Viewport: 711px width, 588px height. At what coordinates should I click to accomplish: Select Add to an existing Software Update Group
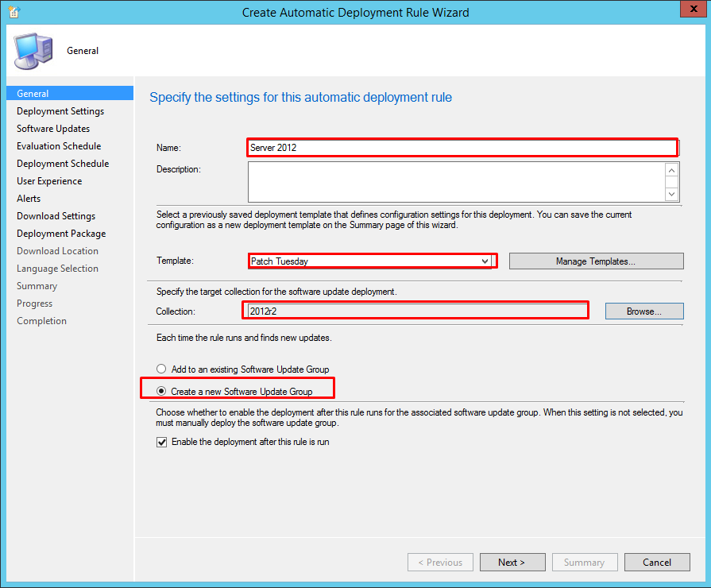[162, 369]
